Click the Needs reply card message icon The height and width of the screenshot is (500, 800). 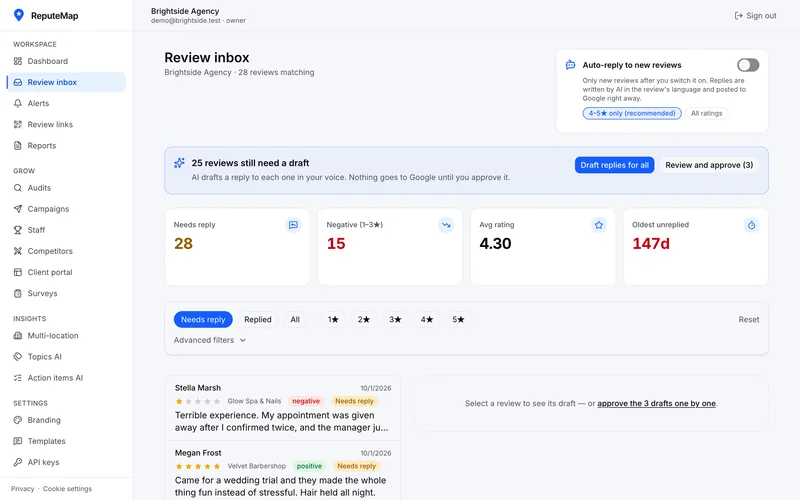coord(293,225)
